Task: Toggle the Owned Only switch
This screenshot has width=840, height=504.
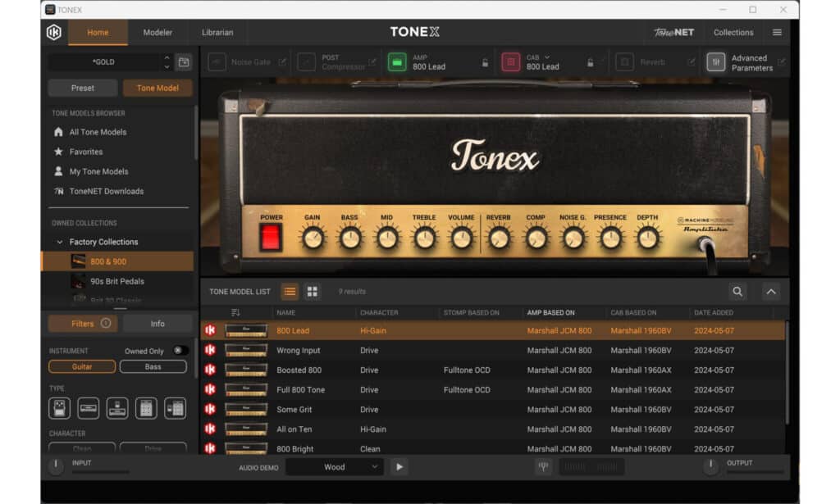Action: 180,351
